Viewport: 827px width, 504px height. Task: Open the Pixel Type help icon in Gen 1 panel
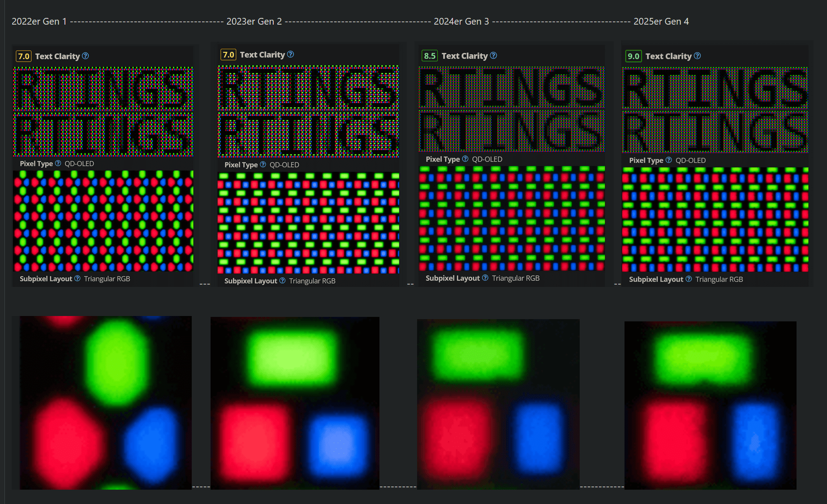58,163
